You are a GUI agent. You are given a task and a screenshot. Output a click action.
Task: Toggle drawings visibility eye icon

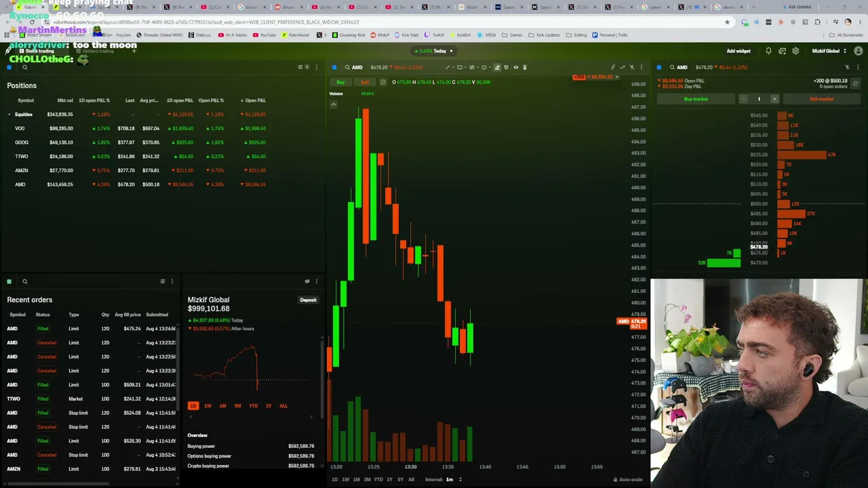515,67
